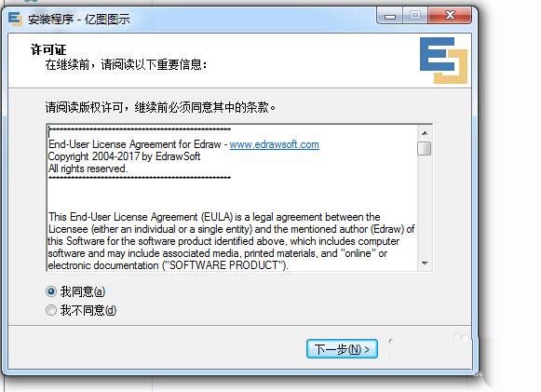Click the scrollbar track below the thumb

tap(425, 207)
